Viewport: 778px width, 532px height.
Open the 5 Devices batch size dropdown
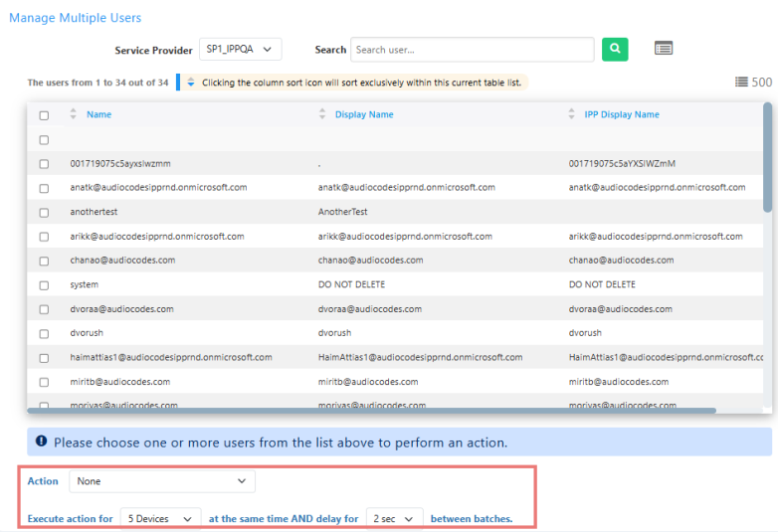pyautogui.click(x=160, y=519)
